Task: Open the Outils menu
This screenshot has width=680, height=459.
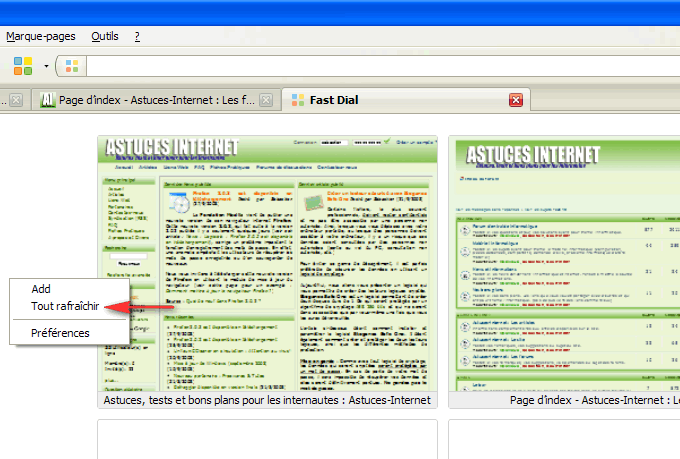Action: coord(105,36)
